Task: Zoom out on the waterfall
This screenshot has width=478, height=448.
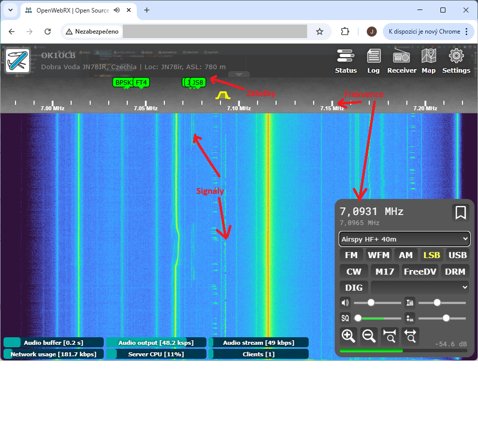Action: coord(369,336)
